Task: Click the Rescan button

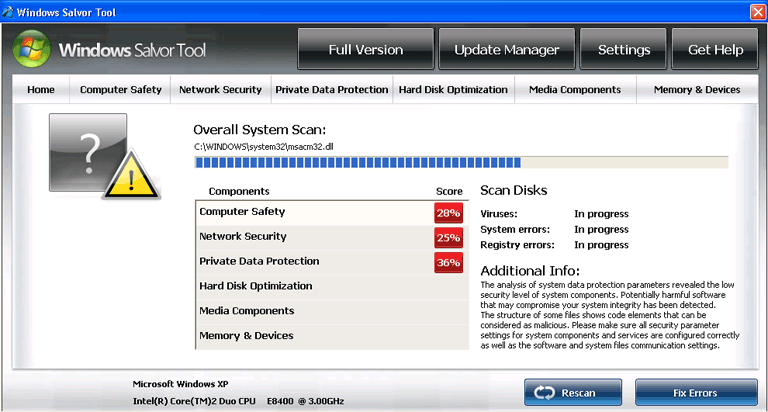Action: point(573,392)
